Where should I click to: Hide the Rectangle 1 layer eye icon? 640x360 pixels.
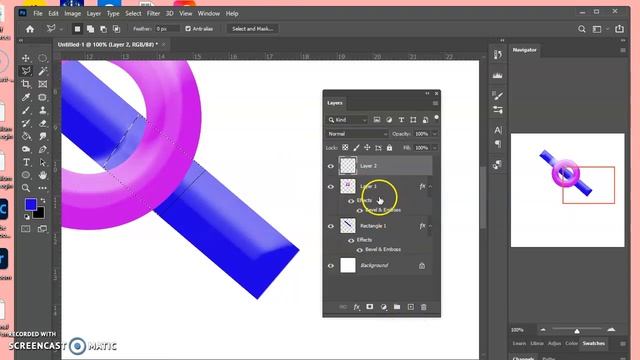[331, 226]
